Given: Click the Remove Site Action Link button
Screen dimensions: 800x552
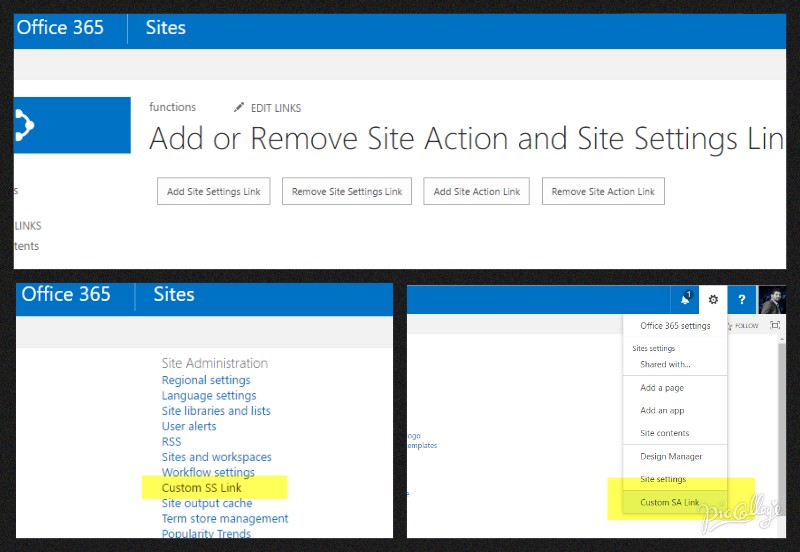Looking at the screenshot, I should click(x=603, y=192).
